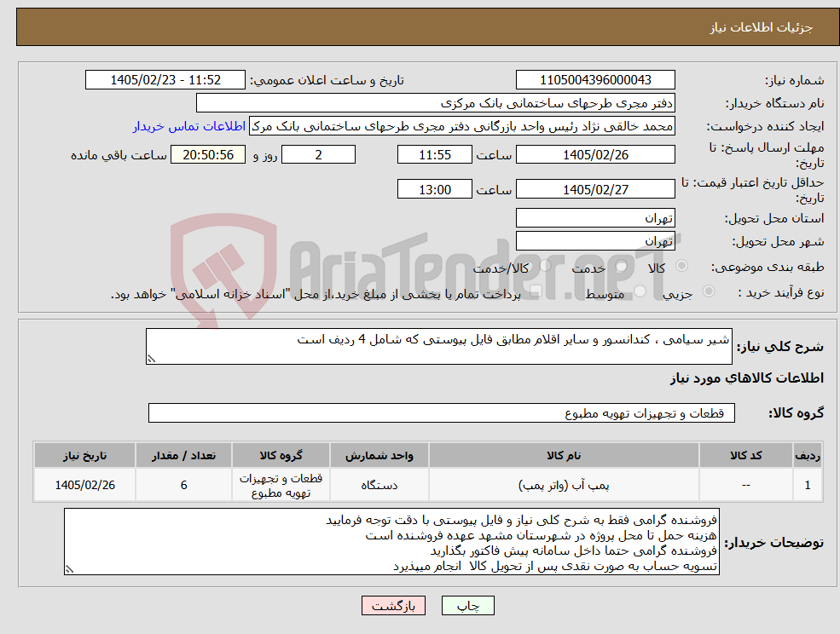Click the goods group field قطعات و تجهیزات تهویه مطبوع

[x=442, y=412]
